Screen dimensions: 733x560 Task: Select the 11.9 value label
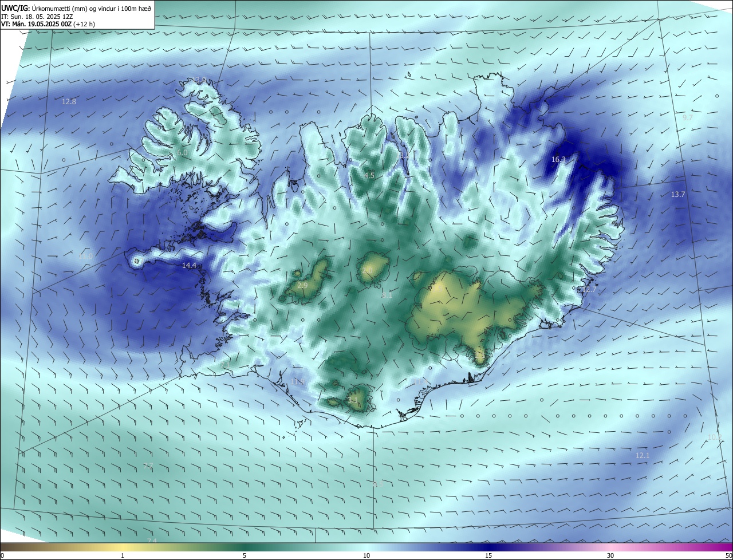point(297,381)
